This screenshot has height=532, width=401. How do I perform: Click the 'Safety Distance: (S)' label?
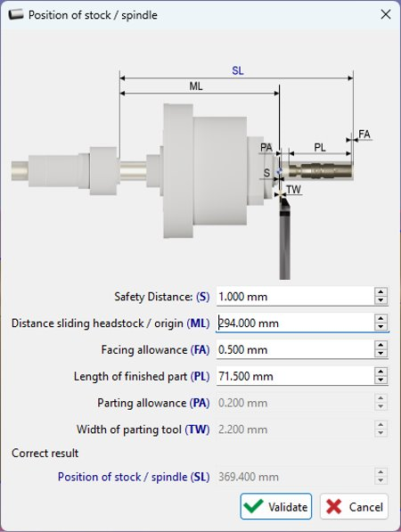(x=162, y=297)
